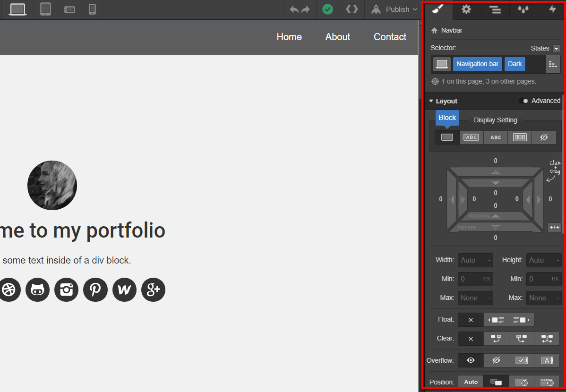Toggle the Advanced layout switch
The height and width of the screenshot is (392, 566).
(x=523, y=101)
